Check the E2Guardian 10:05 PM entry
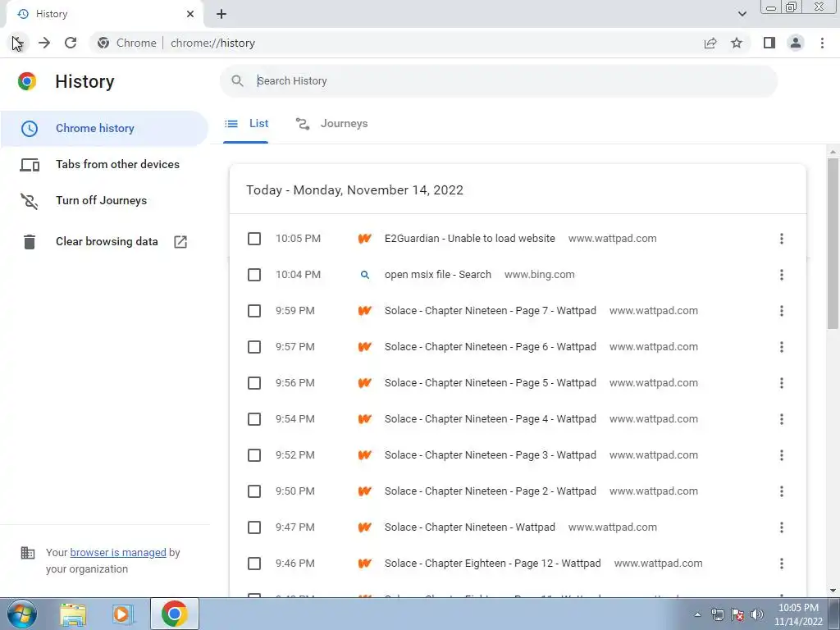Screen dimensions: 840x630 254,239
